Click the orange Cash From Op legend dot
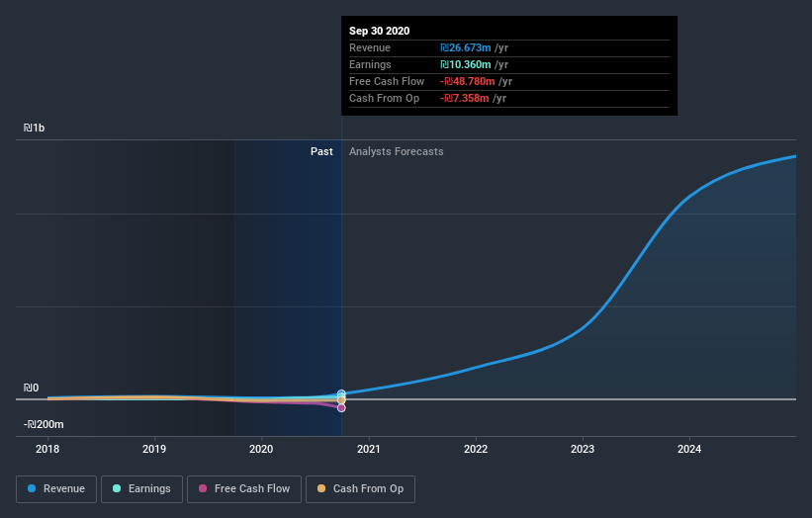812x518 pixels. 321,488
